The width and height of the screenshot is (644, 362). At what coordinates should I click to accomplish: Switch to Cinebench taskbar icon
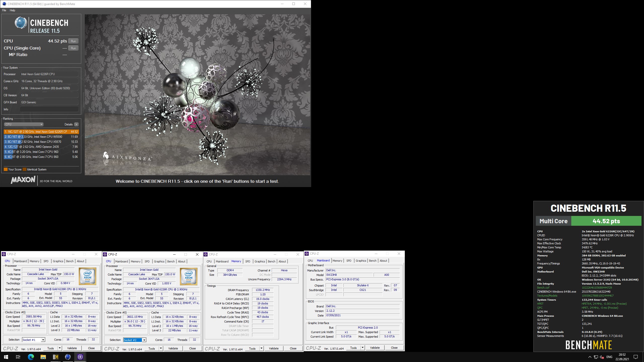point(68,357)
